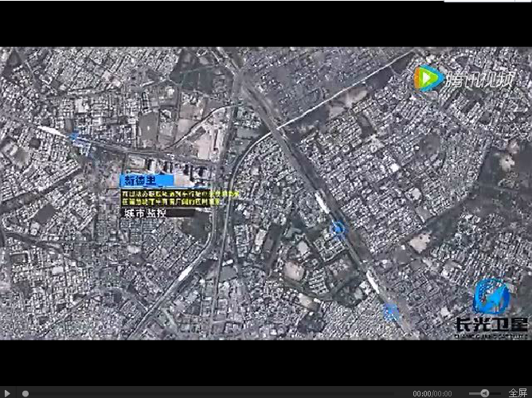532x398 pixels.
Task: Click the 长光卫星 globe logo icon
Action: tap(490, 297)
